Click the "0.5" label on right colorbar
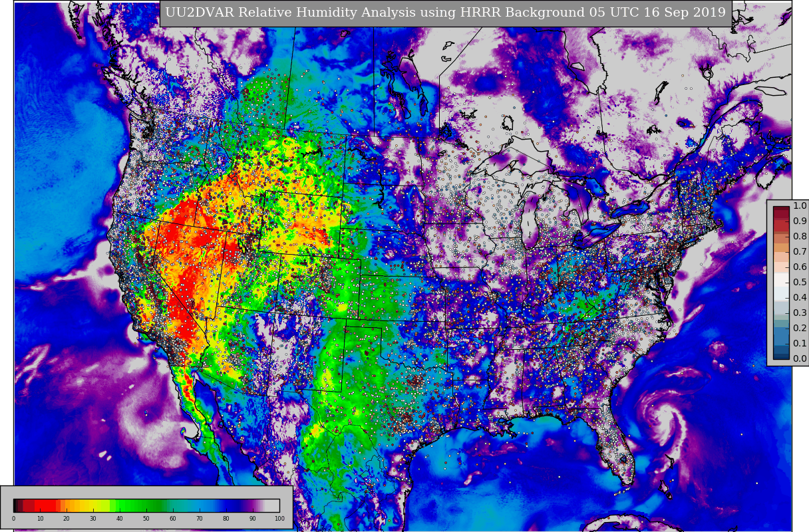The image size is (809, 532). (x=800, y=283)
